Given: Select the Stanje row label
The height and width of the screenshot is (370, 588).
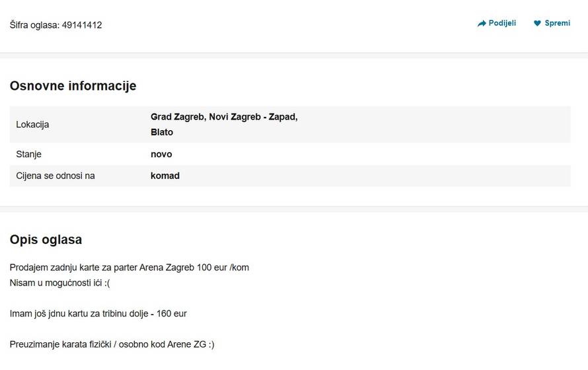Looking at the screenshot, I should pyautogui.click(x=28, y=154).
